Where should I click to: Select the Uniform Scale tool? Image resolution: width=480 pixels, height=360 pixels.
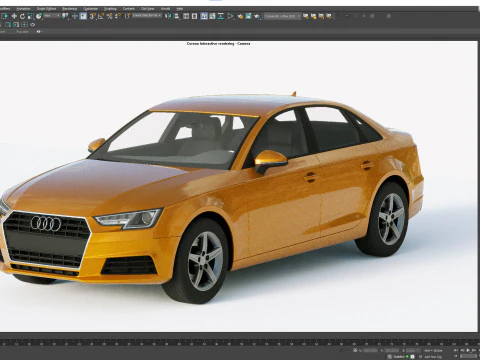(31, 16)
